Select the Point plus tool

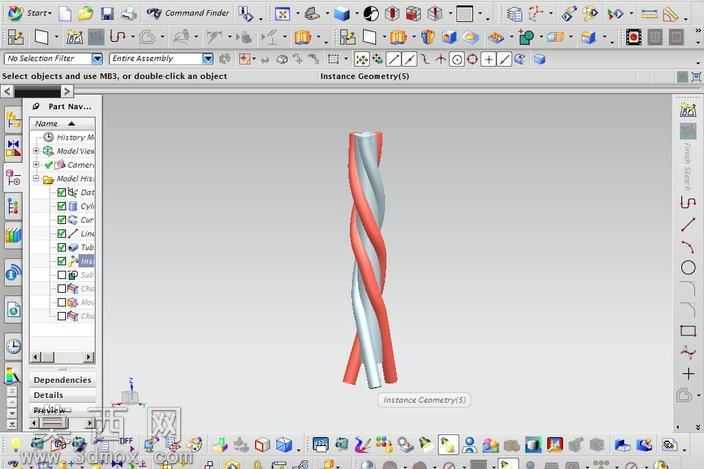(x=688, y=373)
